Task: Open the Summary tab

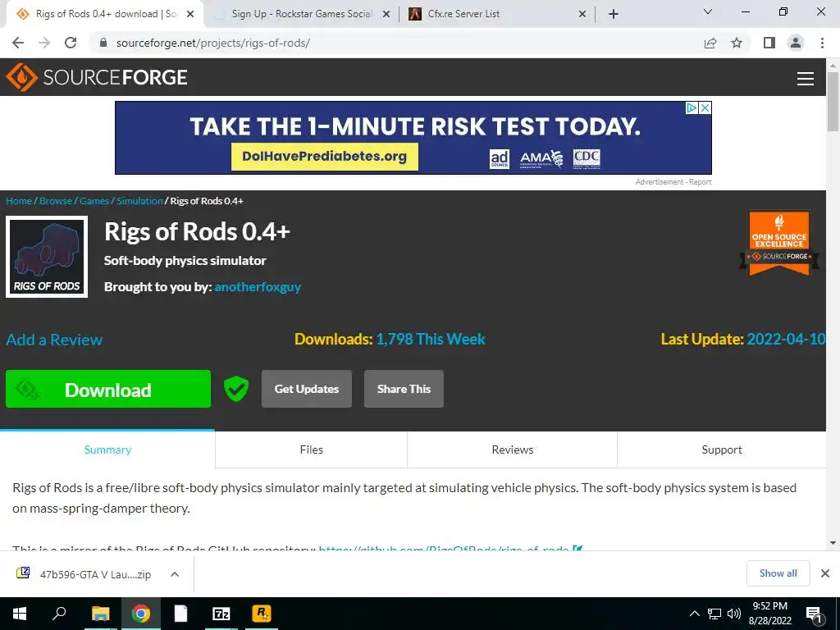Action: (107, 450)
